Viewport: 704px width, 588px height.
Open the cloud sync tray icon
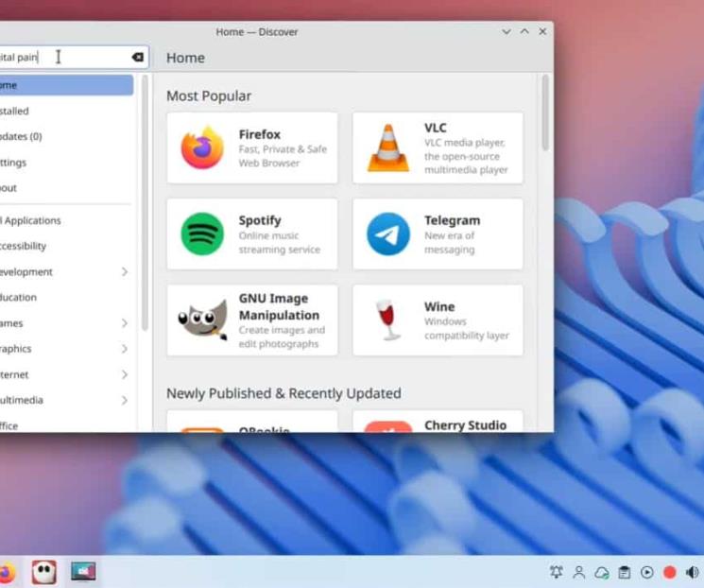pos(602,572)
